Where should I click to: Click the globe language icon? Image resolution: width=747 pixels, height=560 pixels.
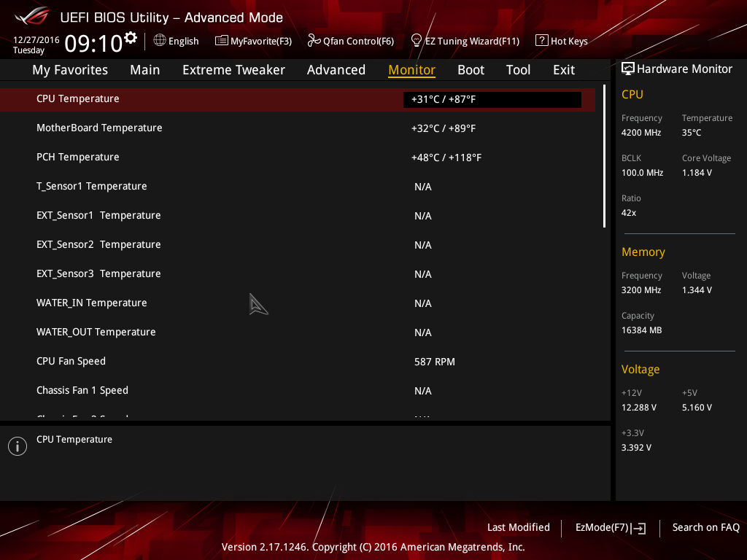(160, 41)
